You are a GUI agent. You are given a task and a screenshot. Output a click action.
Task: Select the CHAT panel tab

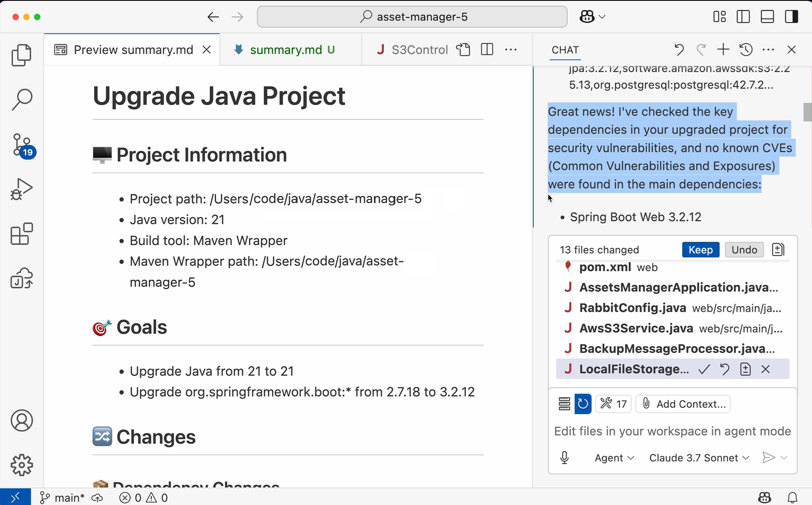[565, 50]
